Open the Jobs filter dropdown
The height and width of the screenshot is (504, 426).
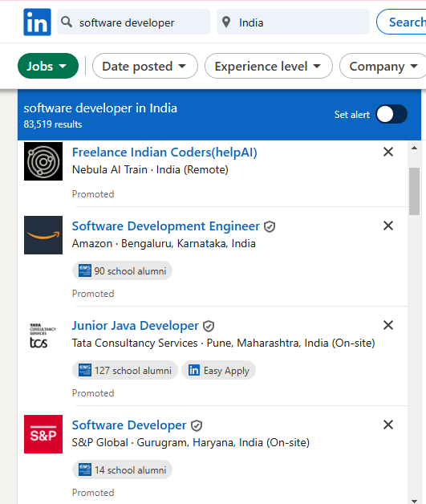[48, 67]
